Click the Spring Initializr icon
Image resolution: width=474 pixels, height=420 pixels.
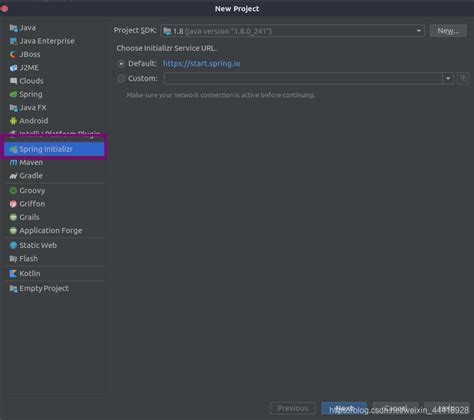(x=13, y=149)
